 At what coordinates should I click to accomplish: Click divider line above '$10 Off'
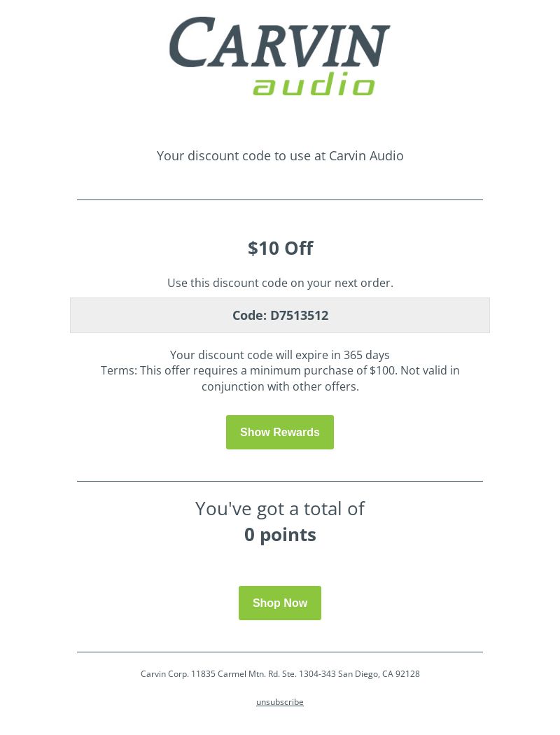click(x=280, y=199)
